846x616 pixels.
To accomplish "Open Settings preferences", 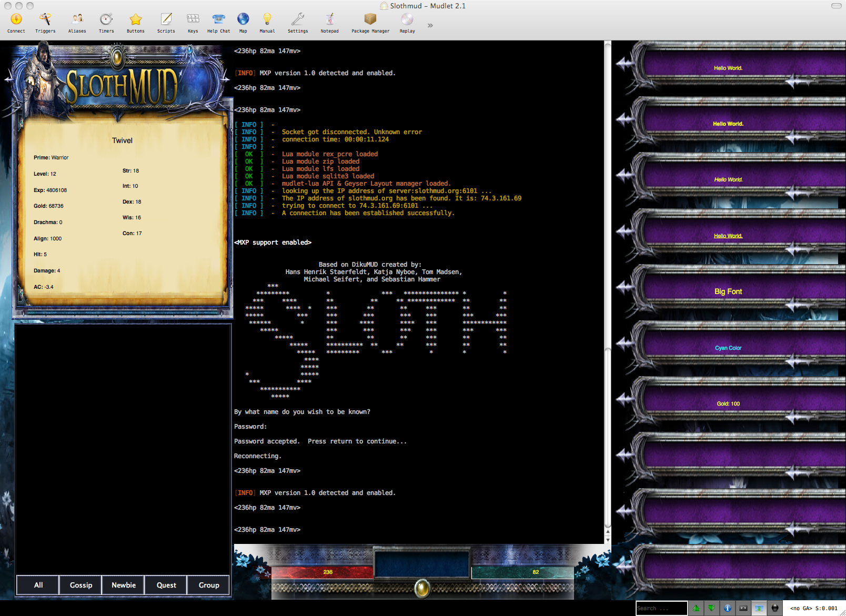I will coord(298,23).
